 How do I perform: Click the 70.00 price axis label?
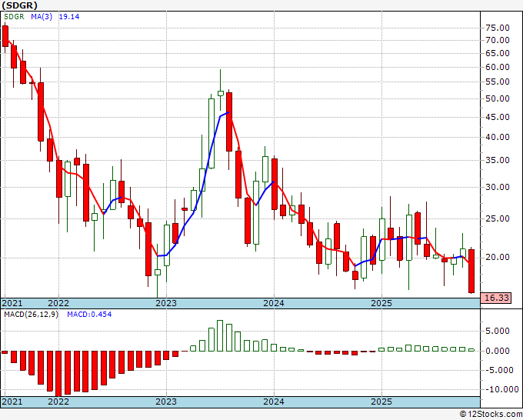[x=498, y=40]
